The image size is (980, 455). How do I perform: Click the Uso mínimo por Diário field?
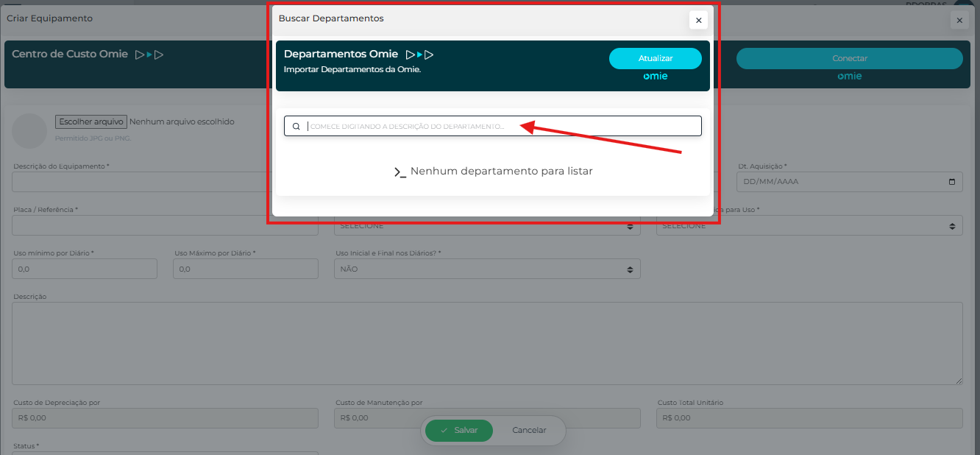[85, 269]
